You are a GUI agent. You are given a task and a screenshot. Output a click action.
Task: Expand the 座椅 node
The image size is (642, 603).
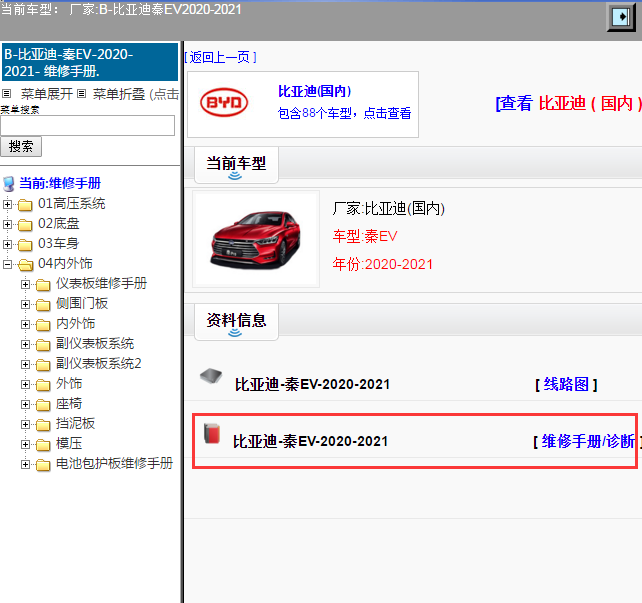tap(25, 404)
